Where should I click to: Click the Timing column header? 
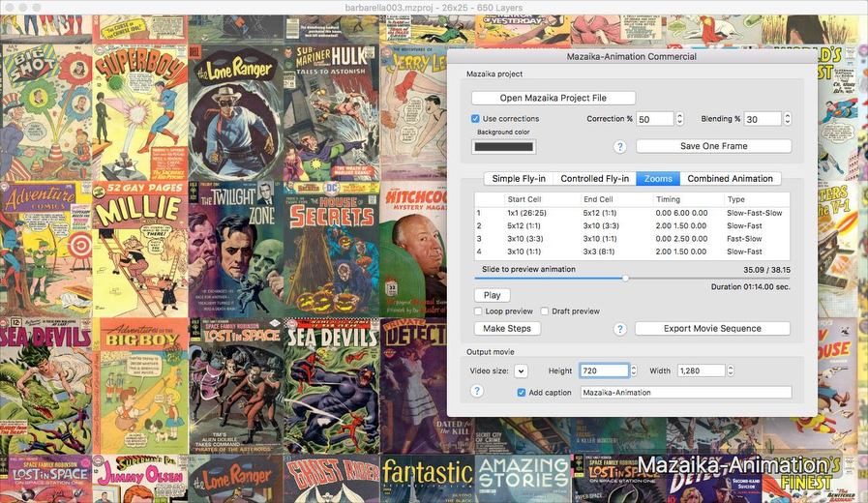coord(668,199)
